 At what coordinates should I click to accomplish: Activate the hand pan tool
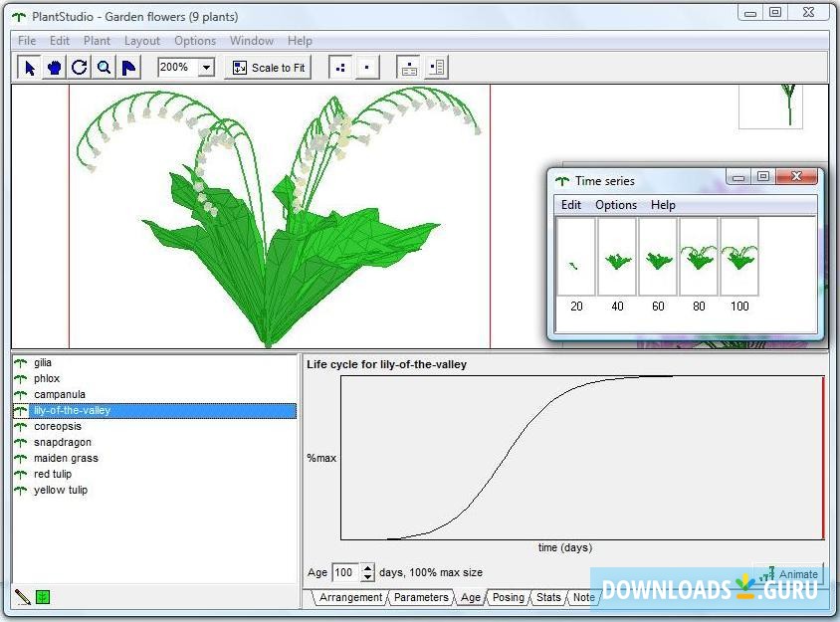54,67
